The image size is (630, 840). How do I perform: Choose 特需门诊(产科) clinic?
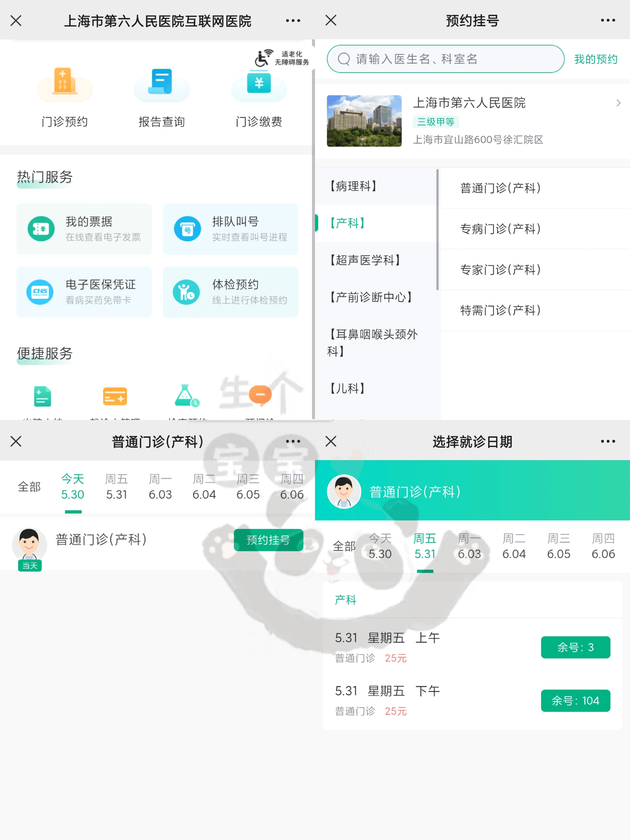535,310
